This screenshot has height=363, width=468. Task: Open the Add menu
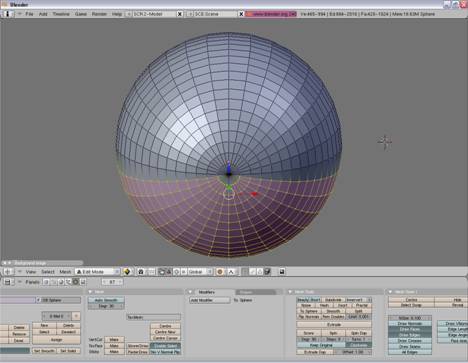(43, 14)
